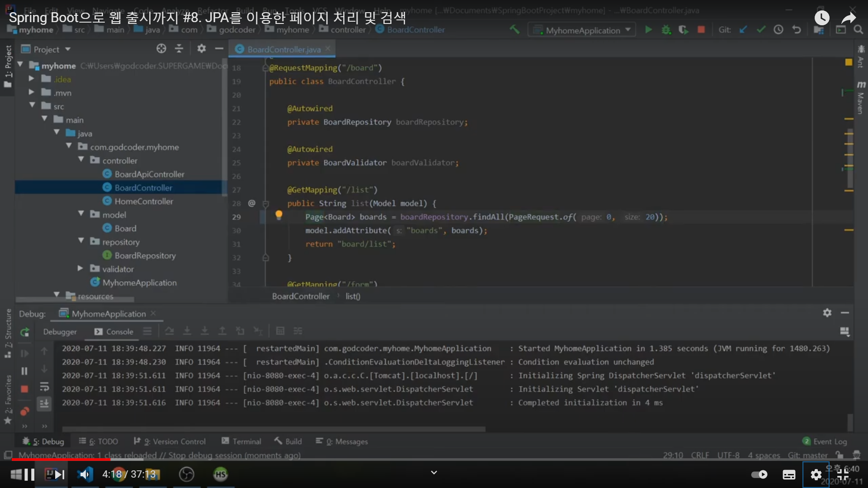This screenshot has height=488, width=868.
Task: Run MyhomeApplication with the green play icon
Action: point(649,30)
